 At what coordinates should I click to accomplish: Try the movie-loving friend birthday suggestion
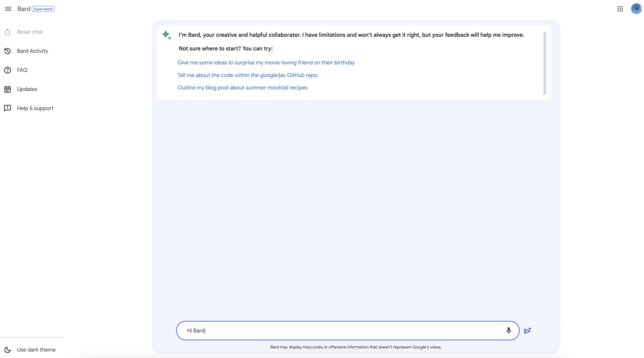click(266, 63)
